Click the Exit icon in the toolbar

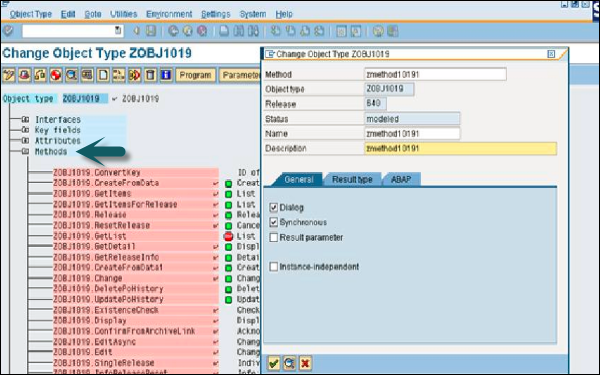click(188, 31)
